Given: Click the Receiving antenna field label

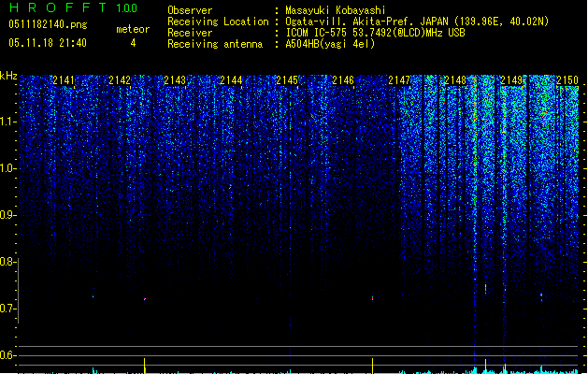Looking at the screenshot, I should click(215, 44).
